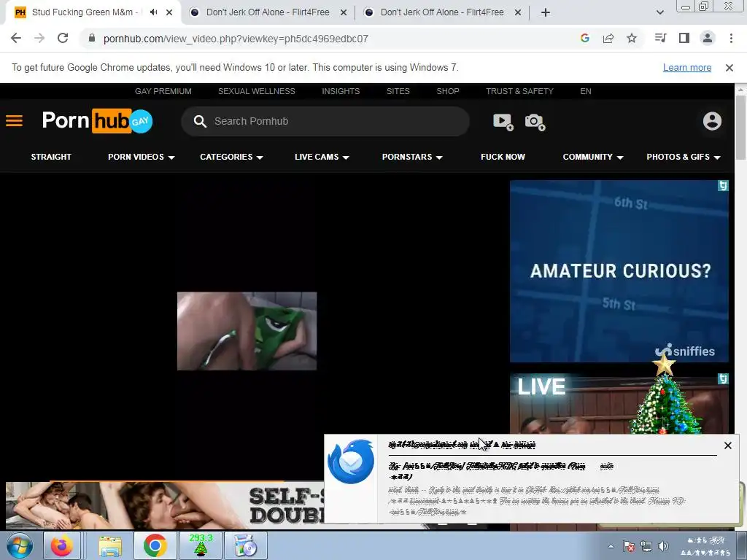The height and width of the screenshot is (560, 747).
Task: Select the STRAIGHT menu item
Action: pyautogui.click(x=51, y=157)
